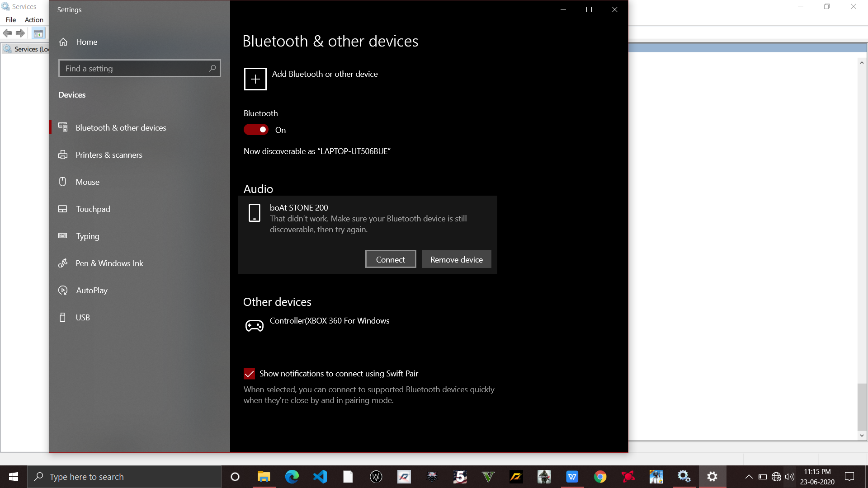Open Printers & scanners page
Image resolution: width=868 pixels, height=488 pixels.
pyautogui.click(x=108, y=155)
